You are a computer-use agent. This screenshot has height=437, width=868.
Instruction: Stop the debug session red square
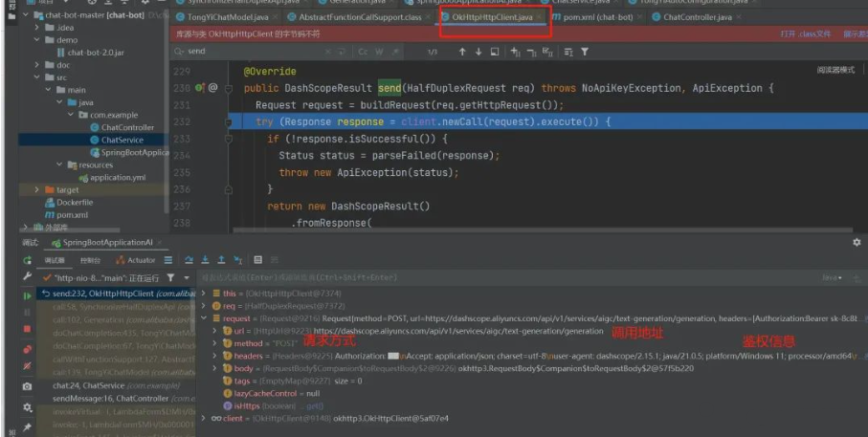(x=27, y=329)
